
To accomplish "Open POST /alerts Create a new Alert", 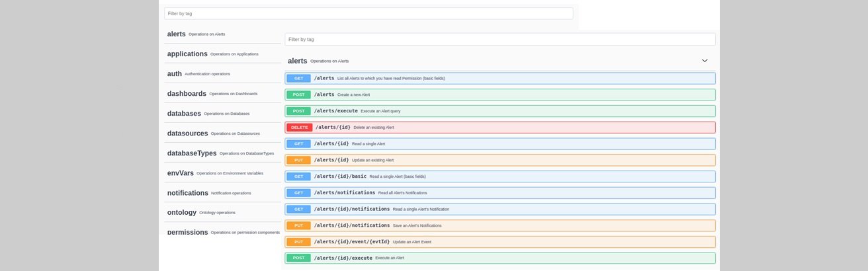I will (x=499, y=95).
